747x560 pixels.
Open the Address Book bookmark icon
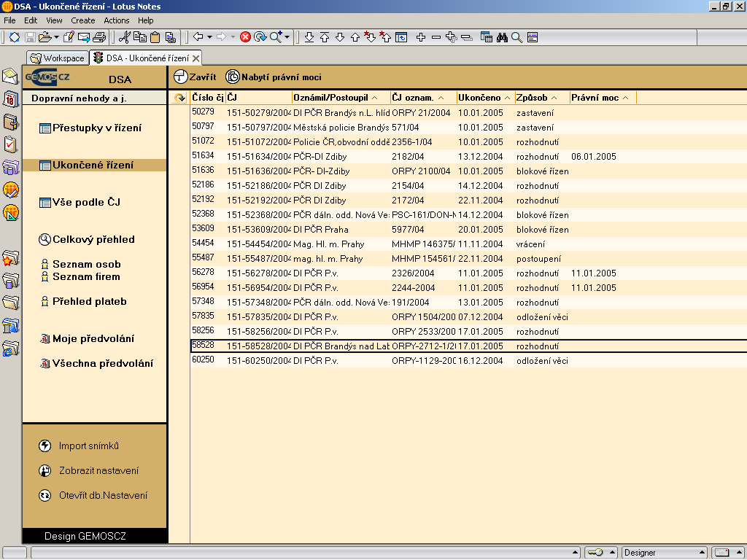(x=10, y=122)
